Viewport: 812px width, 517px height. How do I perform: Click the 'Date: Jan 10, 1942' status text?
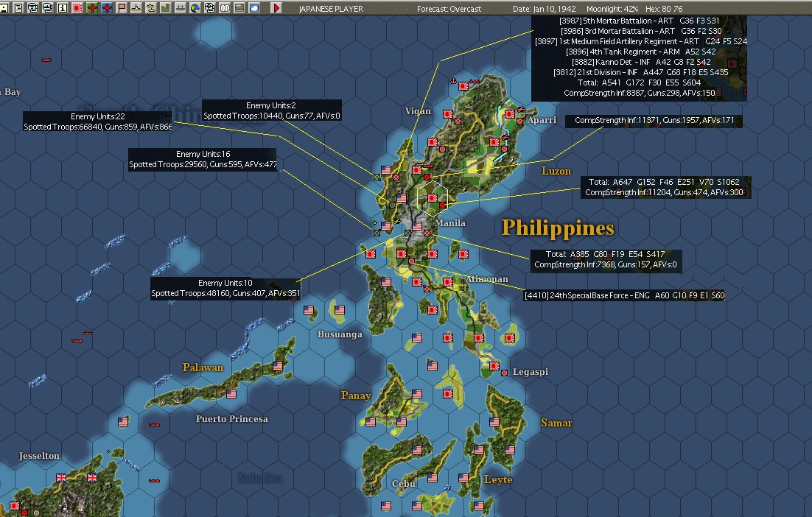[545, 9]
